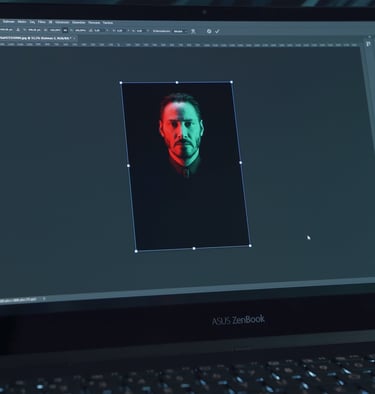Open the 3D menu

click(x=50, y=22)
